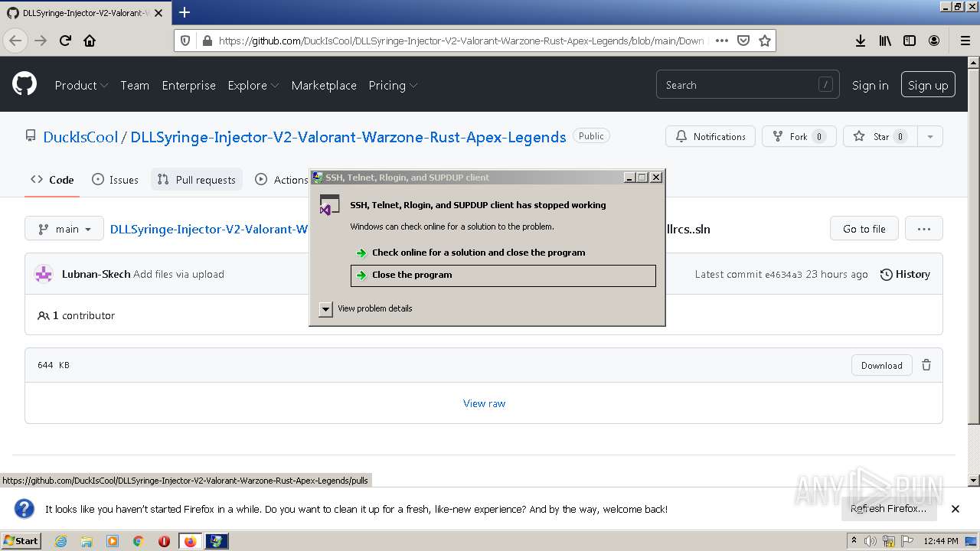Open tracking protection shield icon

click(x=186, y=41)
